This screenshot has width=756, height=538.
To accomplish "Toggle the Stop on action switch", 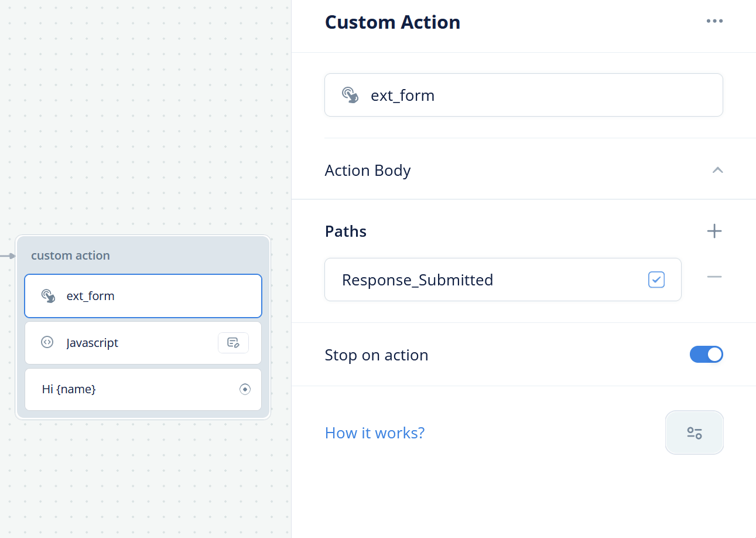I will 706,355.
